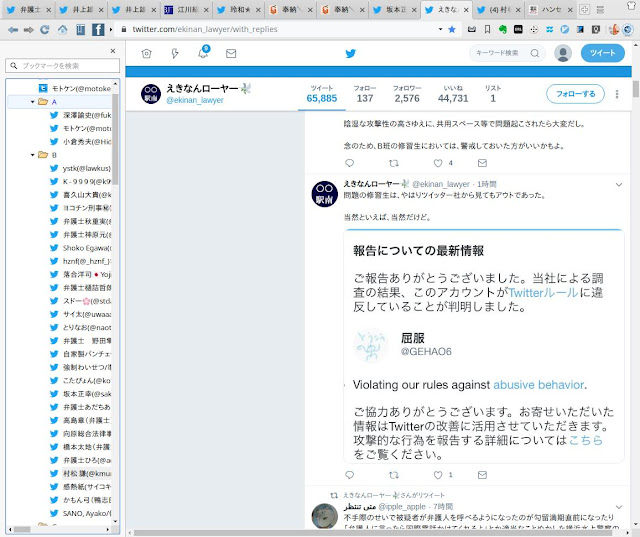Reply to the tweet with 4 likes

(349, 163)
